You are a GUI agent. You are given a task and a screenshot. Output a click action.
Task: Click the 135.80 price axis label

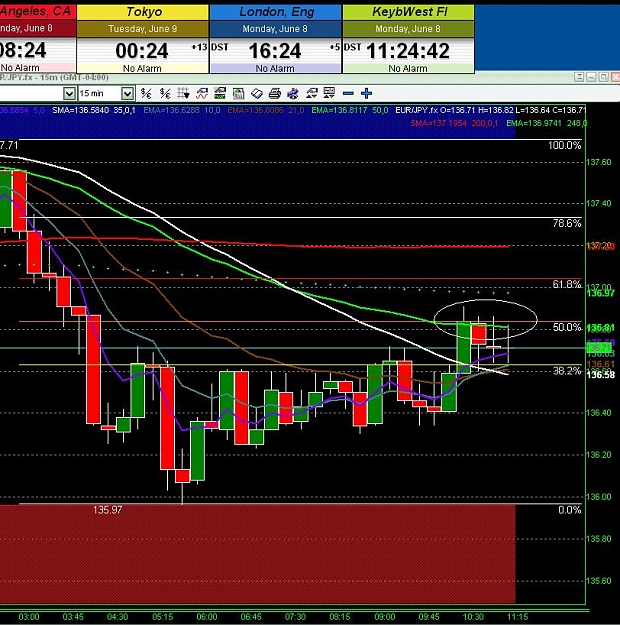598,539
